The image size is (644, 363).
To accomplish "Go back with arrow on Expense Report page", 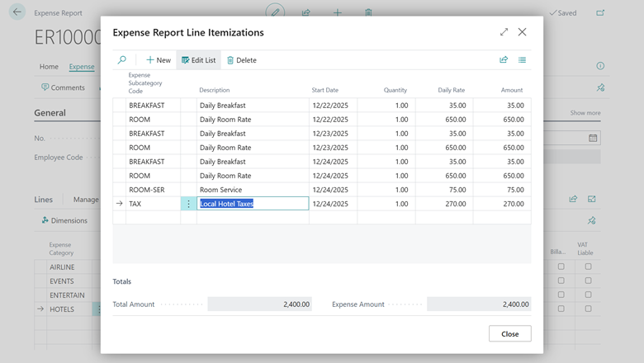I will click(17, 12).
